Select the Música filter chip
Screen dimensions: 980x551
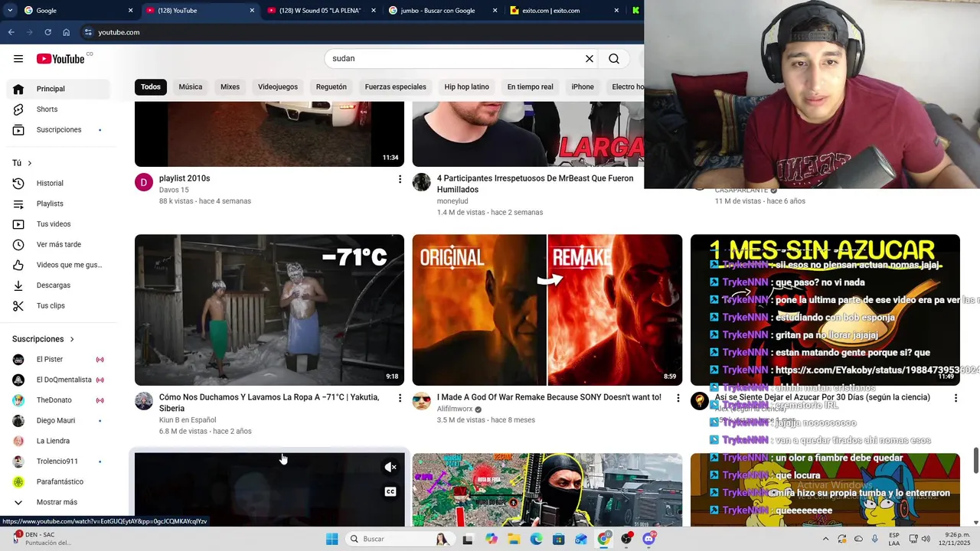pos(191,87)
